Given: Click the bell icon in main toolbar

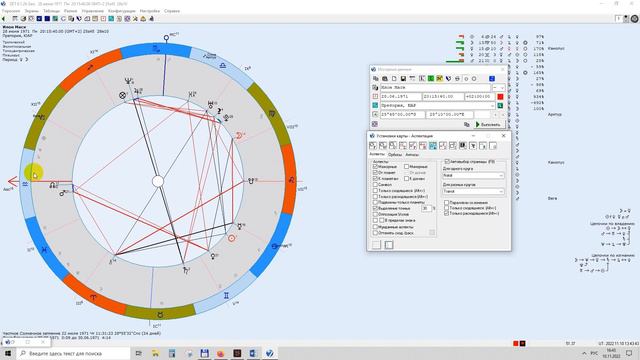Looking at the screenshot, I should [x=143, y=19].
